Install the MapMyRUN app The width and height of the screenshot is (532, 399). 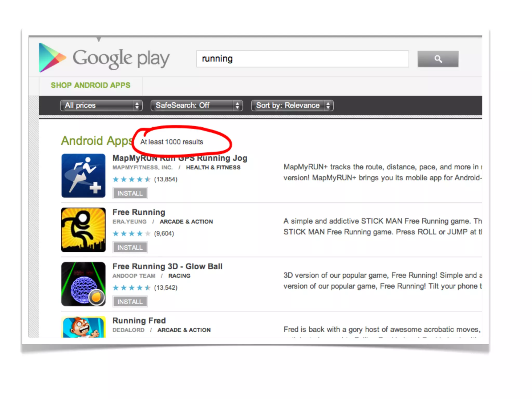pyautogui.click(x=130, y=193)
